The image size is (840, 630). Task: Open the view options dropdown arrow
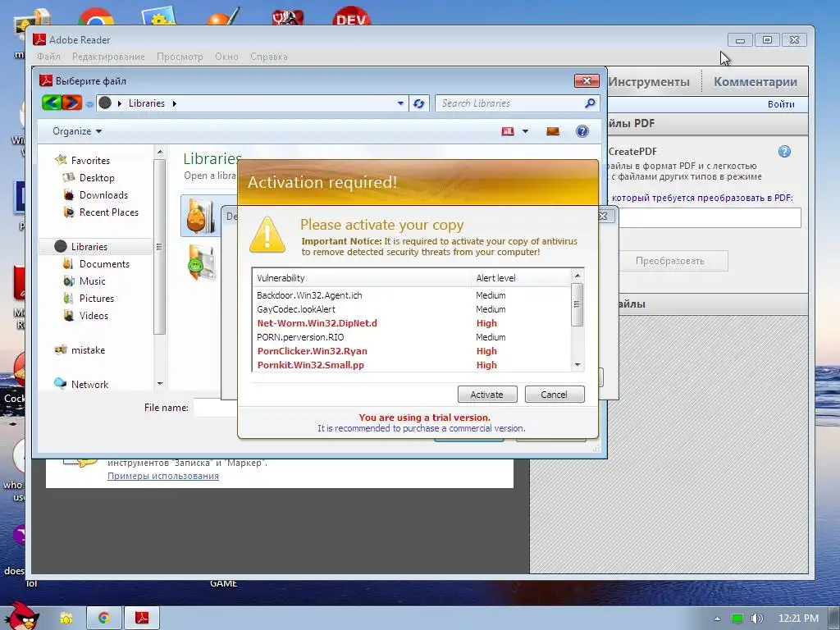[x=525, y=131]
